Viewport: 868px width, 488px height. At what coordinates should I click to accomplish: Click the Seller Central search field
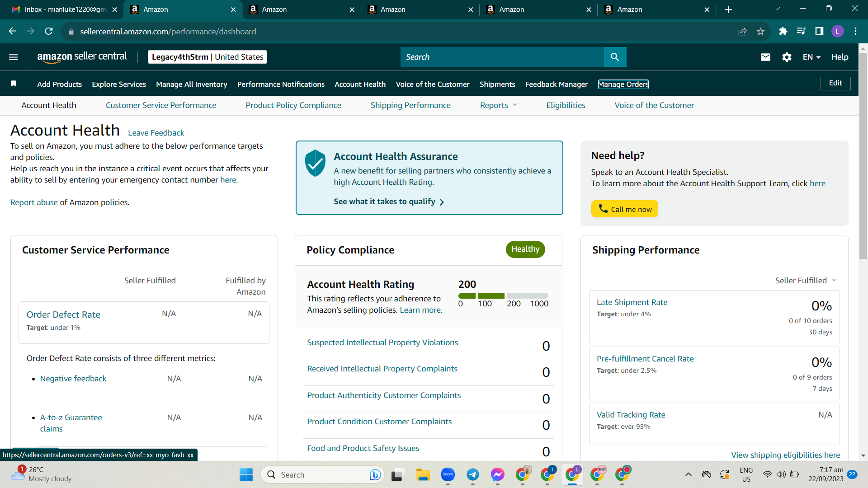point(502,57)
